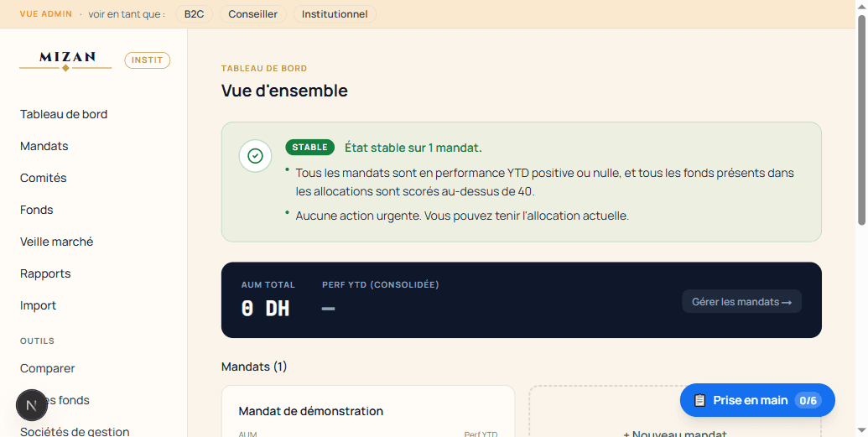This screenshot has height=437, width=868.
Task: Open Comparer tool
Action: (47, 368)
